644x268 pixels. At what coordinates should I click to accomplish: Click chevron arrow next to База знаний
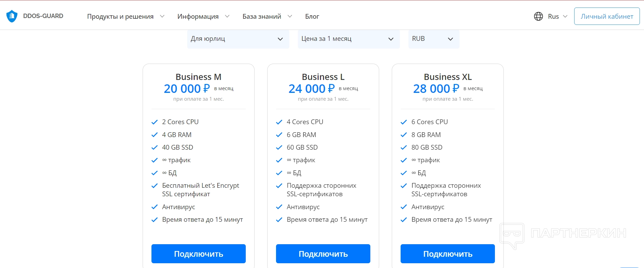click(x=290, y=16)
